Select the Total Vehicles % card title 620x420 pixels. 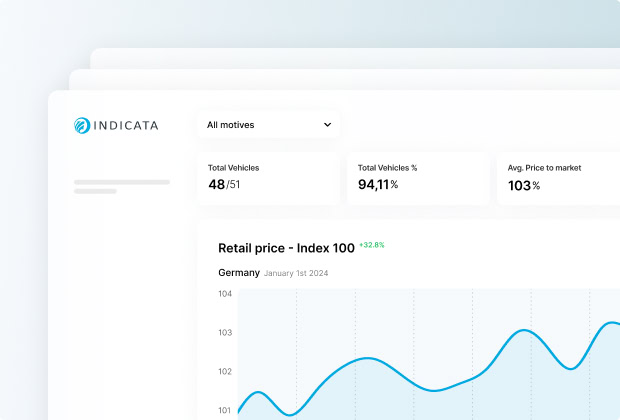pyautogui.click(x=387, y=168)
